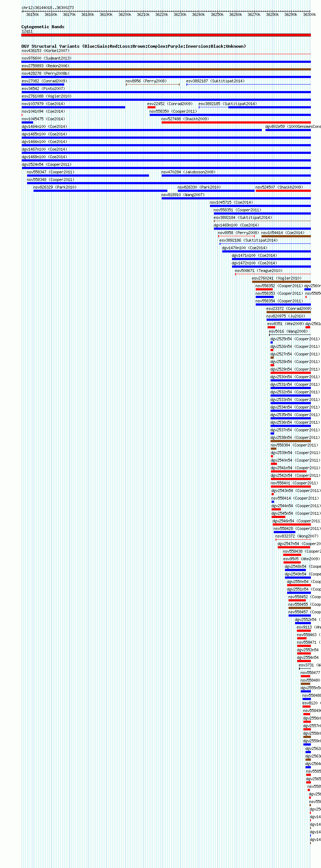The height and width of the screenshot is (868, 321).
Task: Open variant nsv1045475 (Coe2014) label
Action: (43, 119)
